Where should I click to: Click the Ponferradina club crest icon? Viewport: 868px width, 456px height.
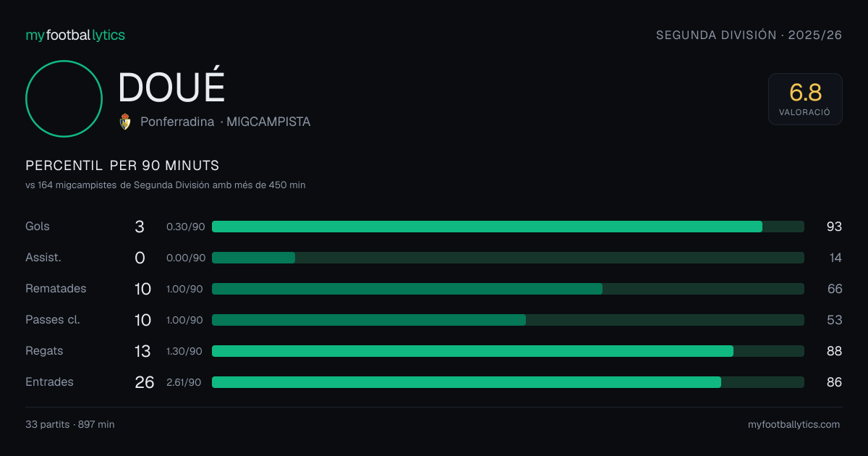point(125,122)
